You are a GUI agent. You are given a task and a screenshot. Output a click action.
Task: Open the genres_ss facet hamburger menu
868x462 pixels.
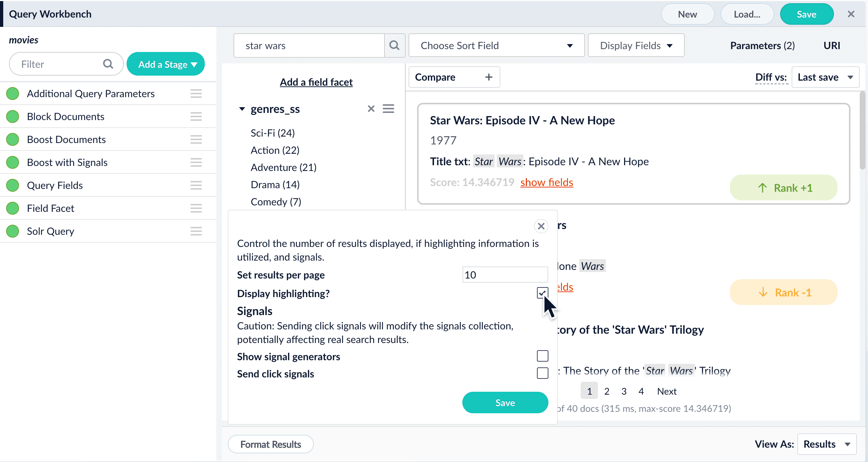[x=388, y=109]
